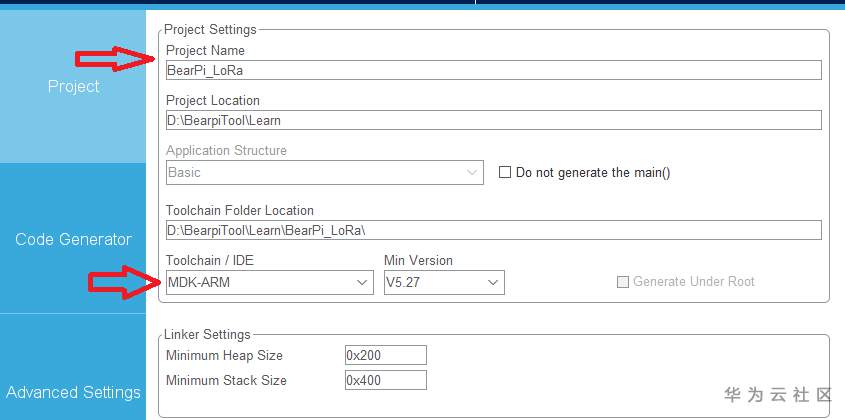The height and width of the screenshot is (420, 845).
Task: Click the Linker Settings group title
Action: click(x=208, y=334)
